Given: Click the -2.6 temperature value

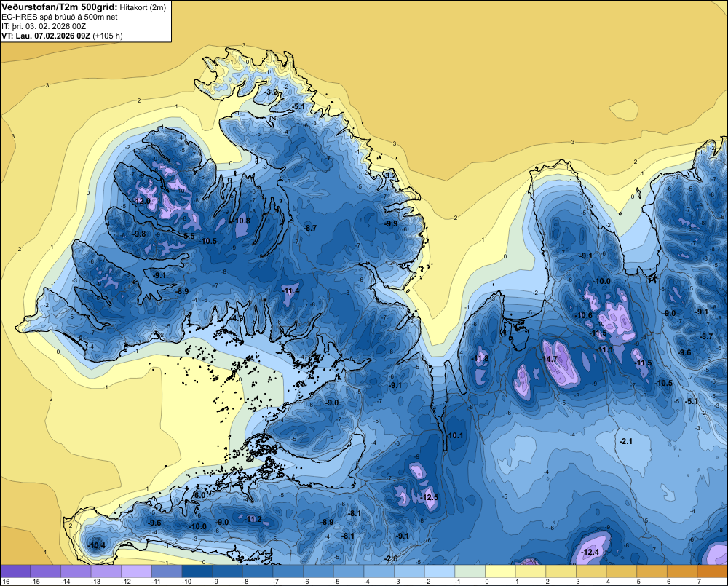Looking at the screenshot, I should click(x=390, y=558).
